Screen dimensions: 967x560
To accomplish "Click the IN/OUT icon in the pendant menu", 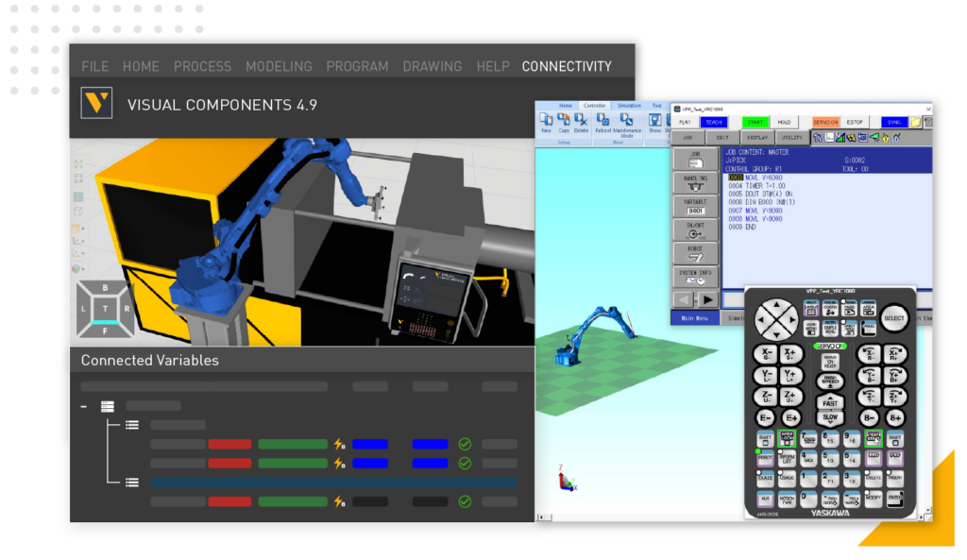I will tap(697, 230).
